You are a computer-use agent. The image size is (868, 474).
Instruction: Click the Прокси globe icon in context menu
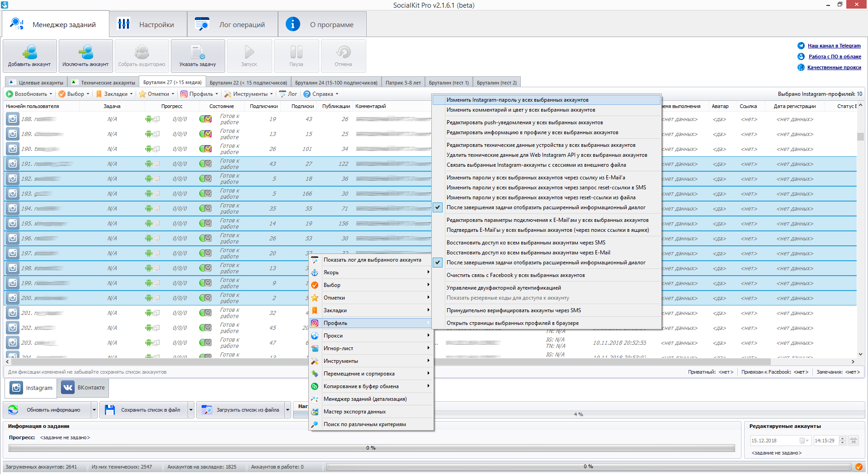click(x=315, y=336)
